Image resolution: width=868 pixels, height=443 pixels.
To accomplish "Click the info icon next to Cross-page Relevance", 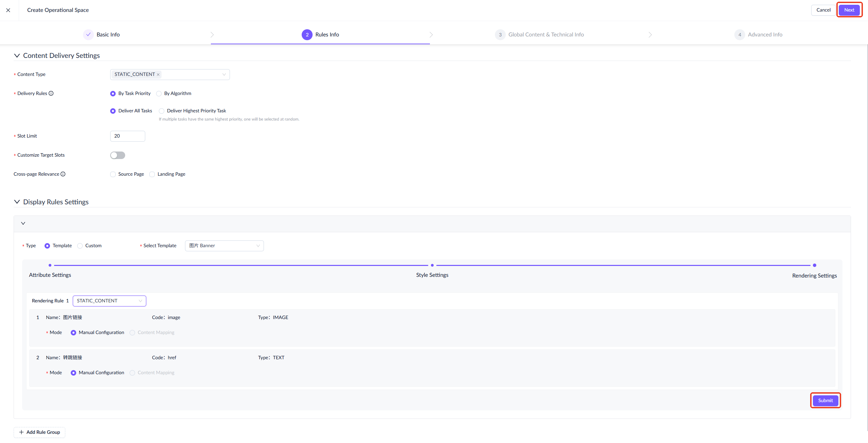I will pyautogui.click(x=63, y=174).
